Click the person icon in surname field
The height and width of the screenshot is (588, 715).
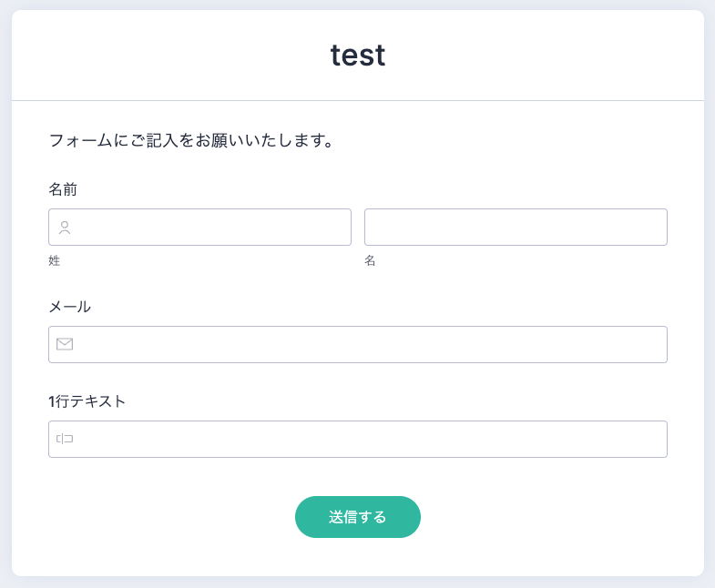point(65,228)
